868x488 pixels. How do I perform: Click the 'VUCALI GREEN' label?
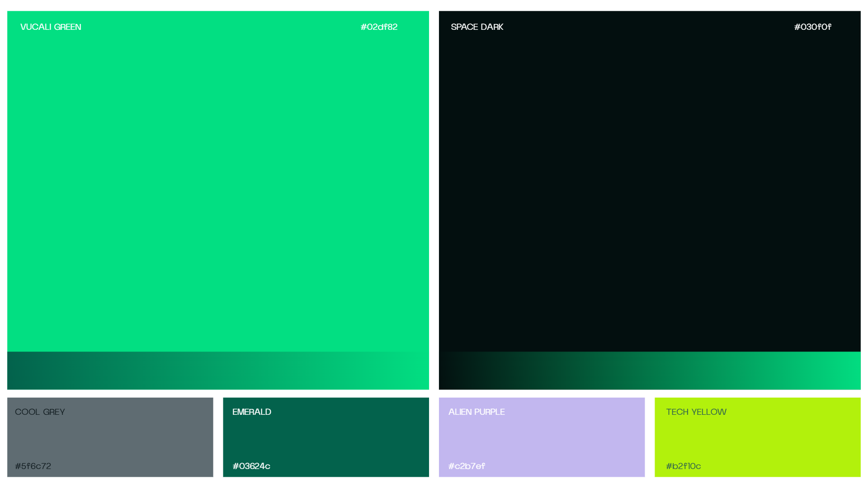point(51,27)
